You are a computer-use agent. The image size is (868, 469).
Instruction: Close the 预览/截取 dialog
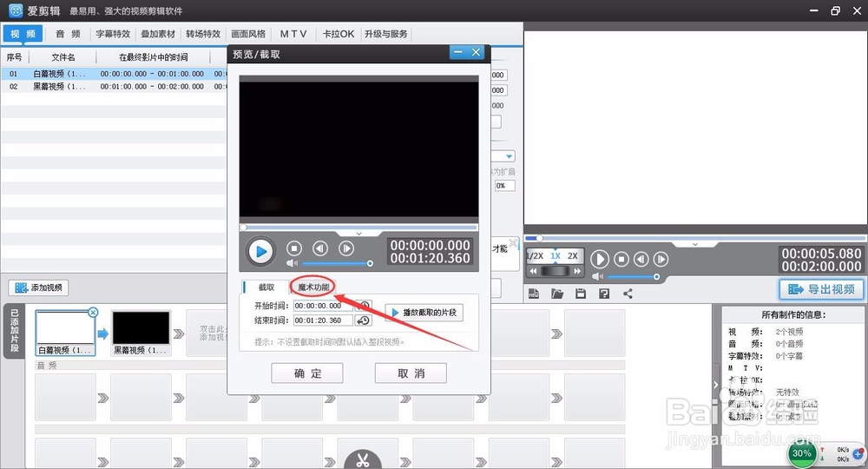[476, 52]
